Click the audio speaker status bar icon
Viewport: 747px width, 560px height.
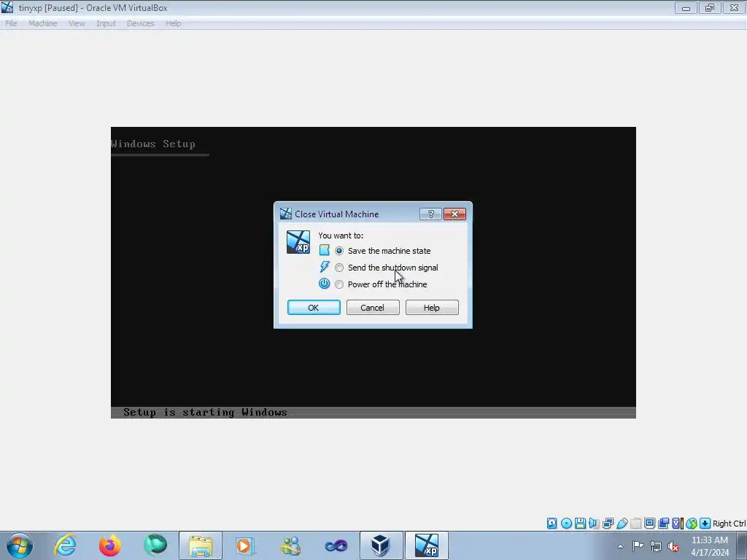(594, 524)
